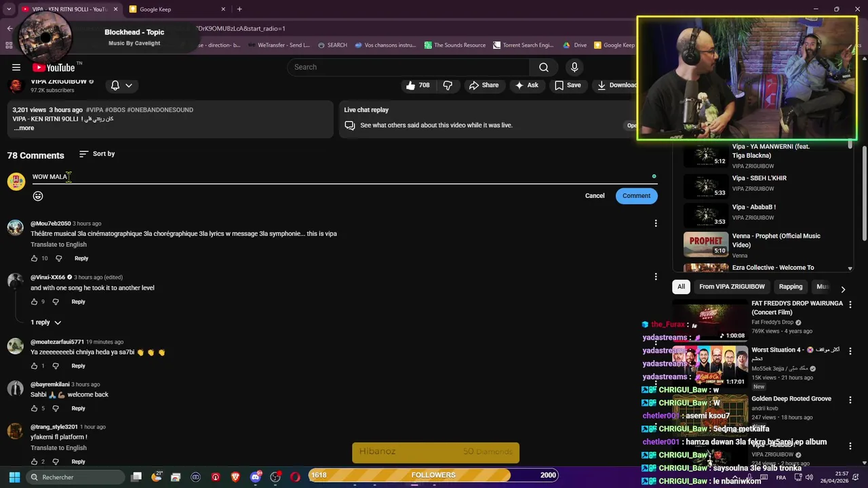The image size is (868, 488).
Task: Expand description with ...more
Action: 24,128
